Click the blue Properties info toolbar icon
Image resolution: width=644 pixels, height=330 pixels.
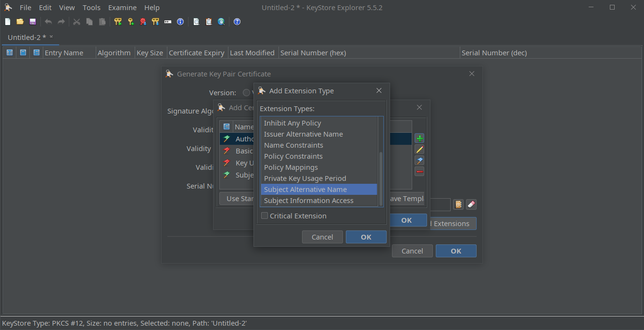tap(180, 22)
